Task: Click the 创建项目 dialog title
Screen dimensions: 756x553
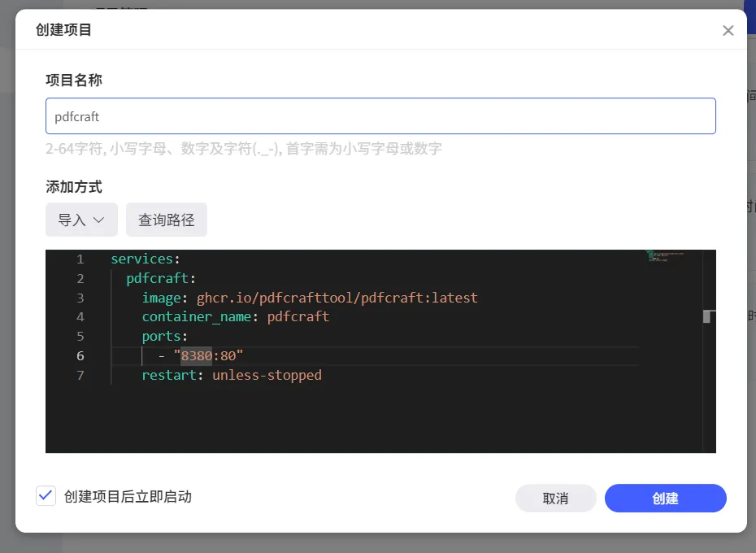Action: pos(63,30)
